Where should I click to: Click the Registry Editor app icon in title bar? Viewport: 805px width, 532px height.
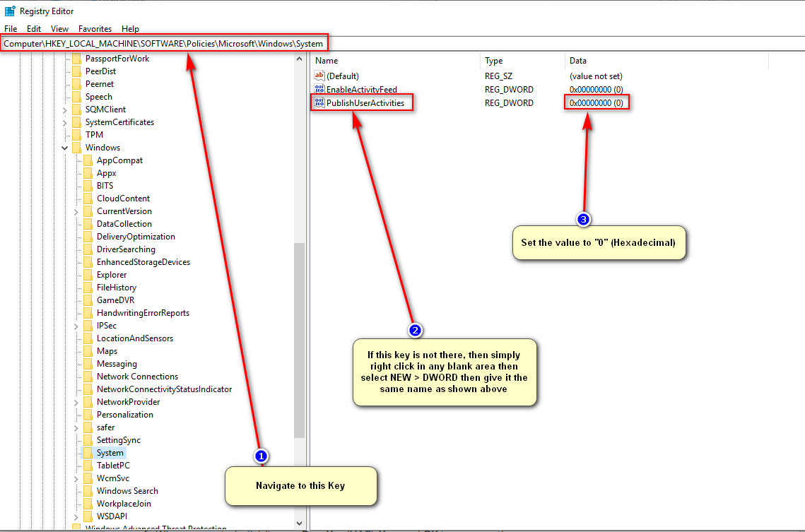[x=10, y=11]
